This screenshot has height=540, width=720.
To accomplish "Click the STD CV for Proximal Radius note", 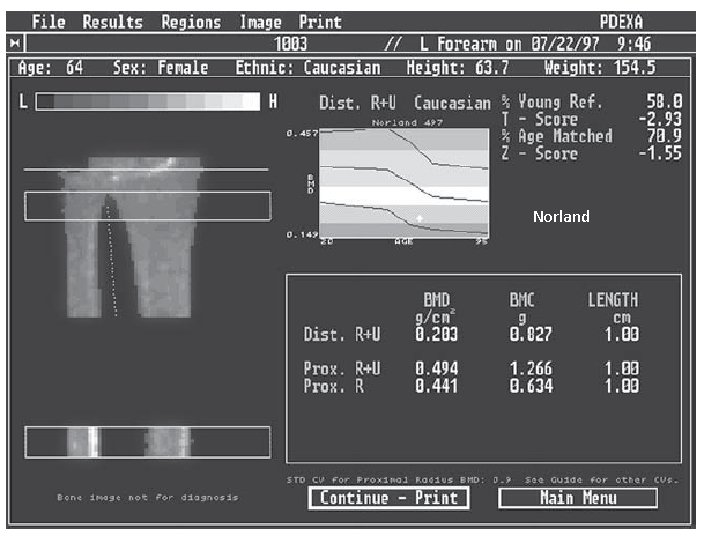I will 482,480.
